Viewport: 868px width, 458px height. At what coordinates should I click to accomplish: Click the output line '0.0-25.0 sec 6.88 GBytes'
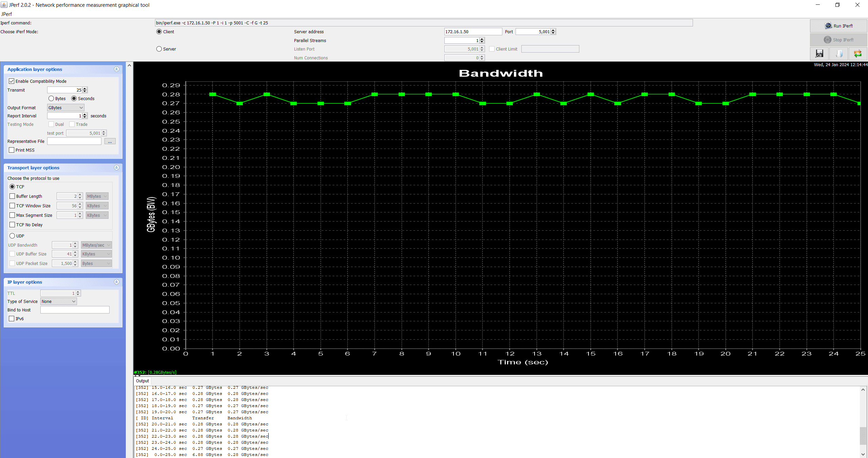202,455
